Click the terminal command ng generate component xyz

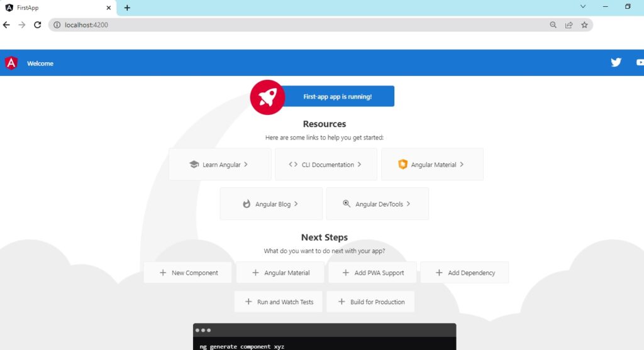(242, 346)
